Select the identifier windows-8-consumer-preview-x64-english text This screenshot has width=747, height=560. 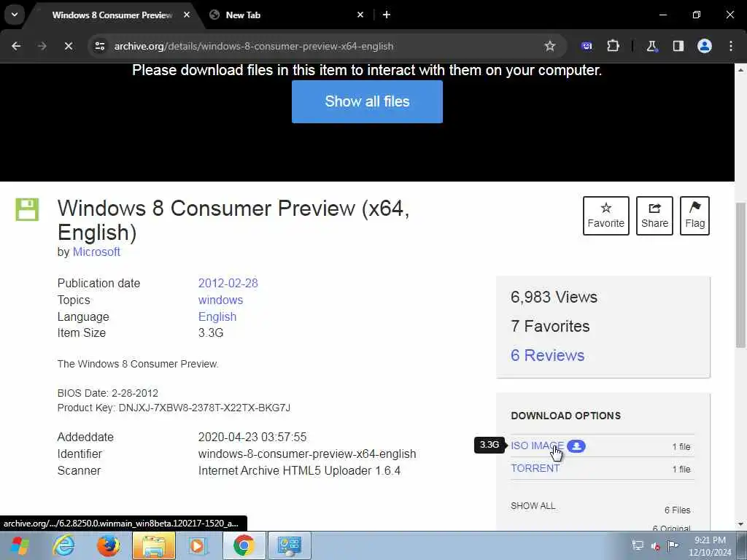[307, 454]
